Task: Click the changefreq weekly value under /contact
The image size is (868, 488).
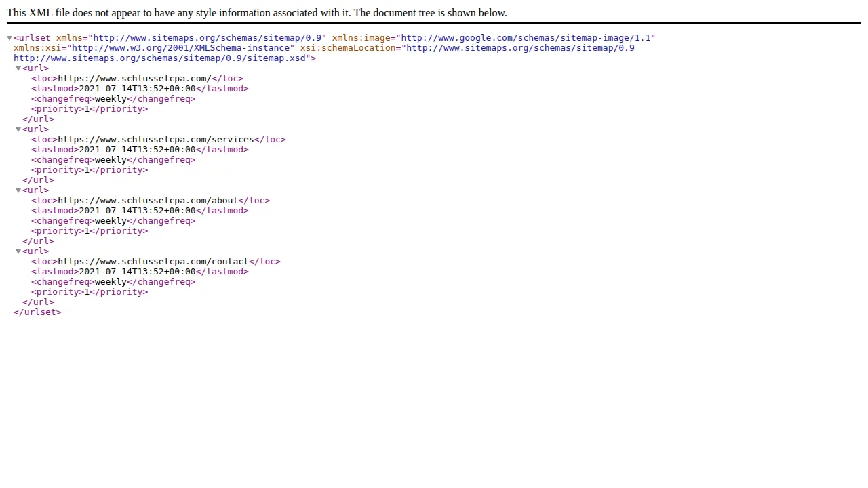Action: (x=111, y=282)
